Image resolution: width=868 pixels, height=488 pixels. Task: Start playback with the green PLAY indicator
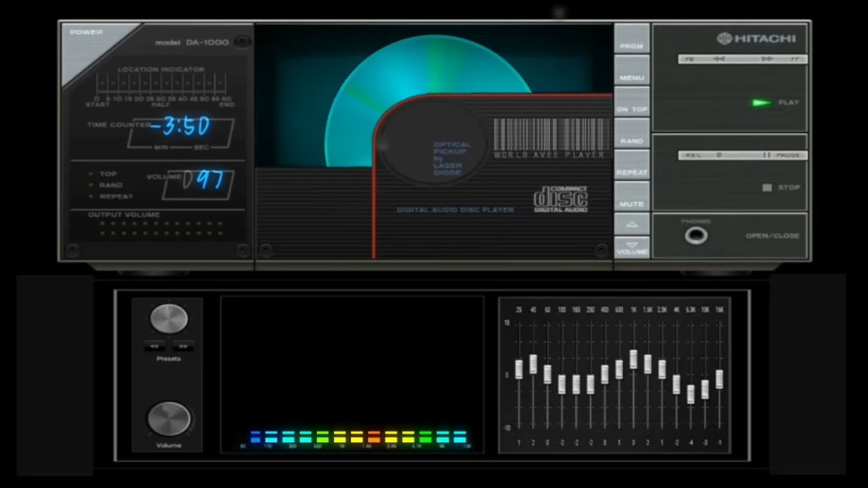point(762,102)
